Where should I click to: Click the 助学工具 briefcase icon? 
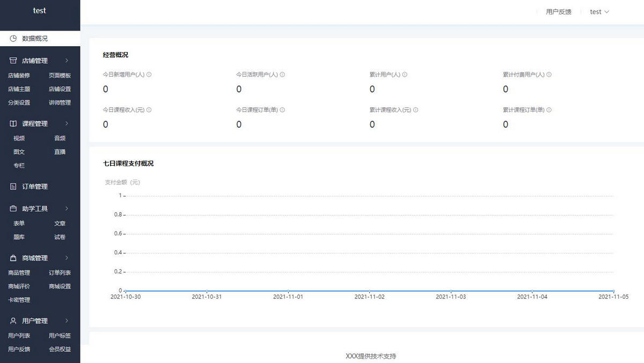[x=13, y=209]
